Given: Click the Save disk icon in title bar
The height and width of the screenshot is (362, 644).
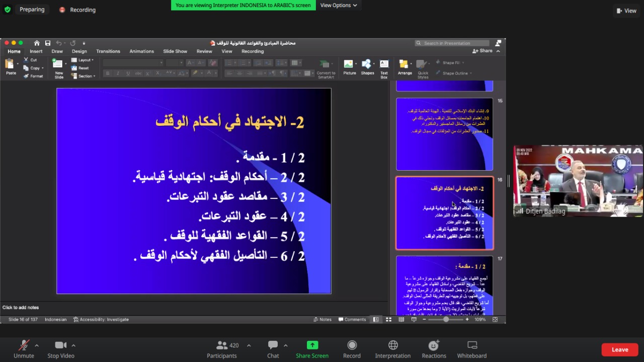Looking at the screenshot, I should click(48, 43).
